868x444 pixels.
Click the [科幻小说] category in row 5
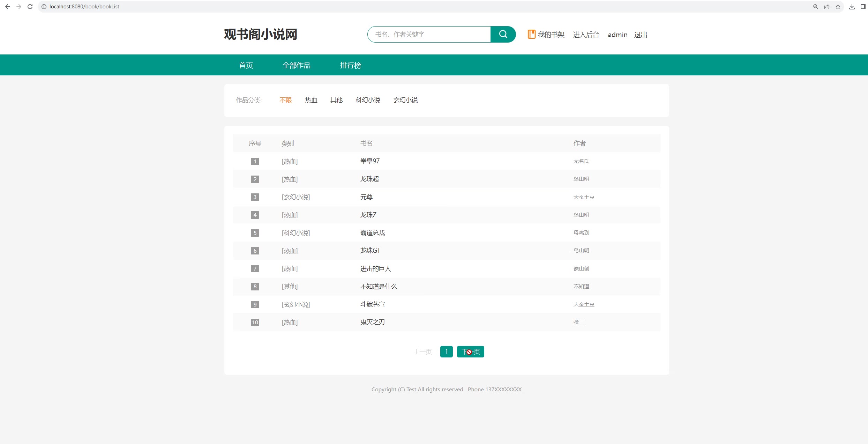[x=295, y=233]
